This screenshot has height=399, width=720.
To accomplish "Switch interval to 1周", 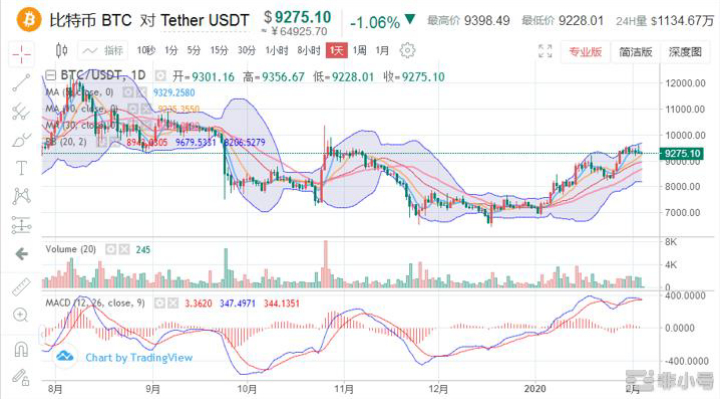I will [360, 51].
